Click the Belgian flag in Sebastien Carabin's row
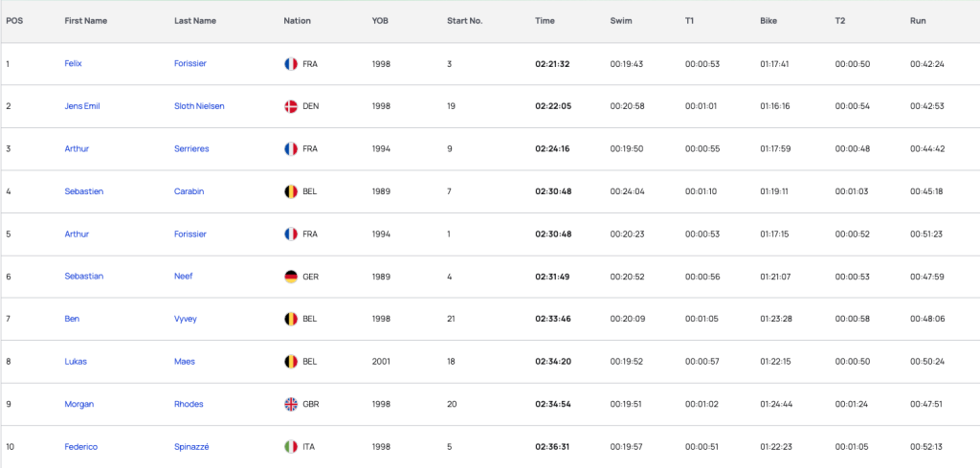 [x=291, y=191]
